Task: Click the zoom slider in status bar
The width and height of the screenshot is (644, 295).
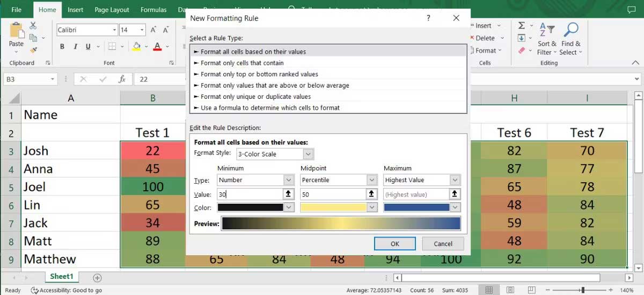Action: 584,290
